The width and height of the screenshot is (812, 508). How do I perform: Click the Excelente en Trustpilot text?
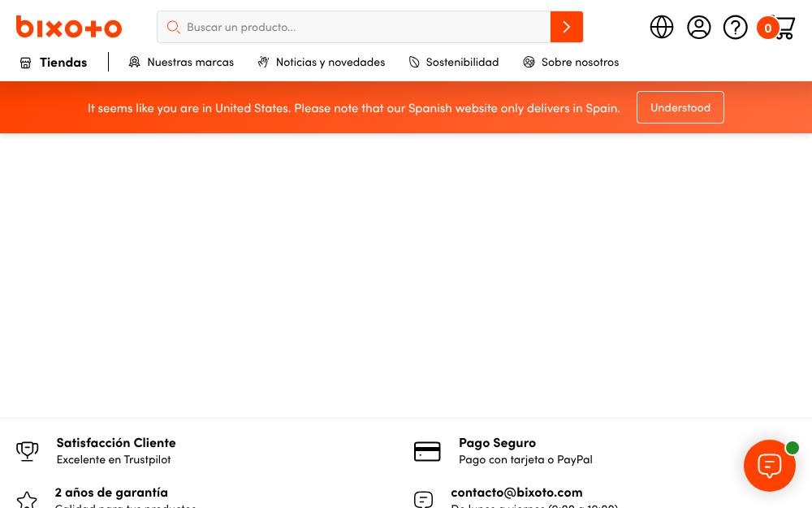tap(114, 460)
